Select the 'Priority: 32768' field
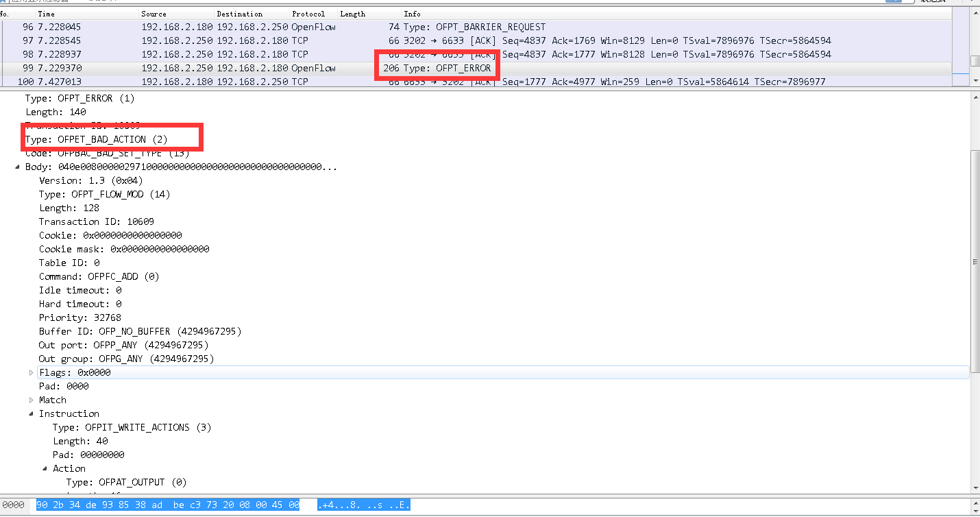This screenshot has width=980, height=517. 80,317
